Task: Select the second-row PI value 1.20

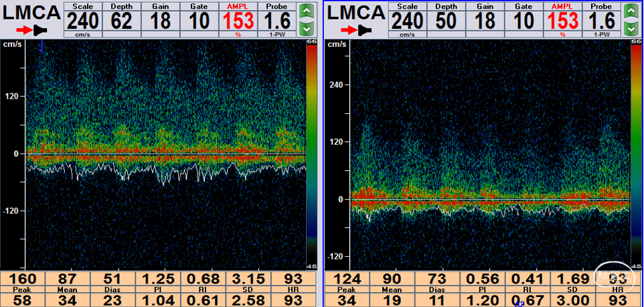Action: tap(482, 300)
